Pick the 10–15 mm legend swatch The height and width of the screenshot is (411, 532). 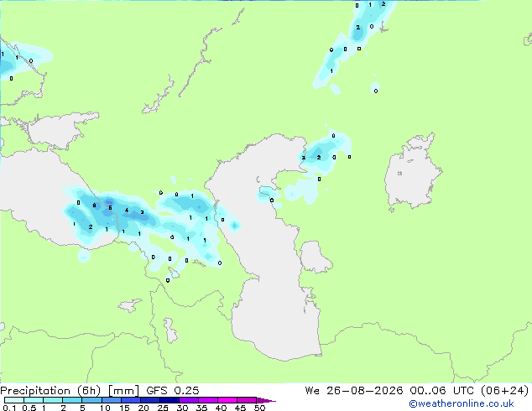(x=111, y=400)
